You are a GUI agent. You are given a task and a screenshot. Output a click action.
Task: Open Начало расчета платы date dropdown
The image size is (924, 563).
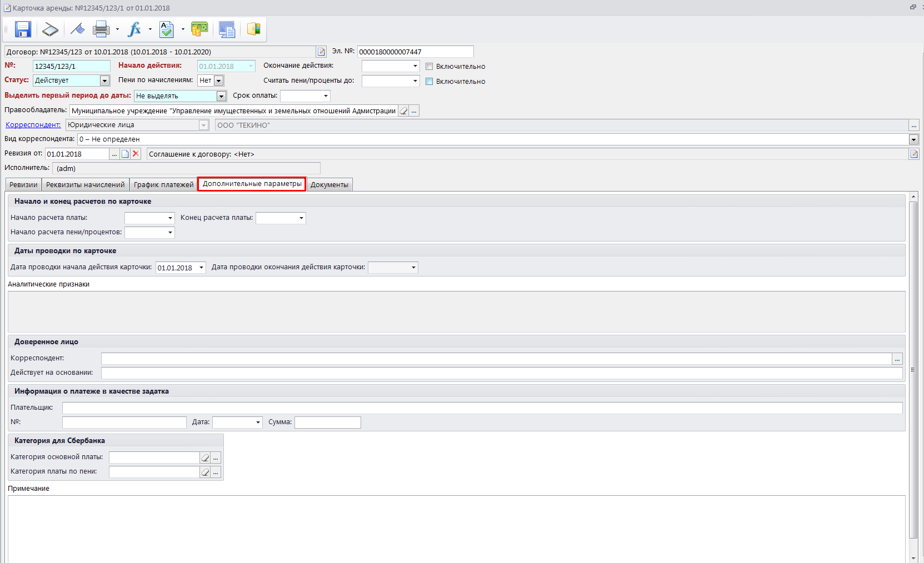coord(170,218)
